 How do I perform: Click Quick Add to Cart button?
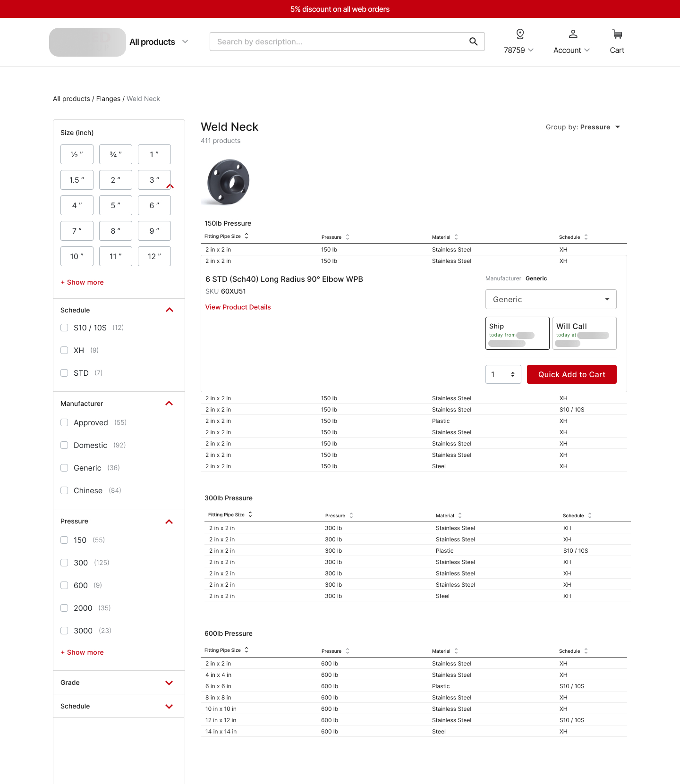click(572, 374)
